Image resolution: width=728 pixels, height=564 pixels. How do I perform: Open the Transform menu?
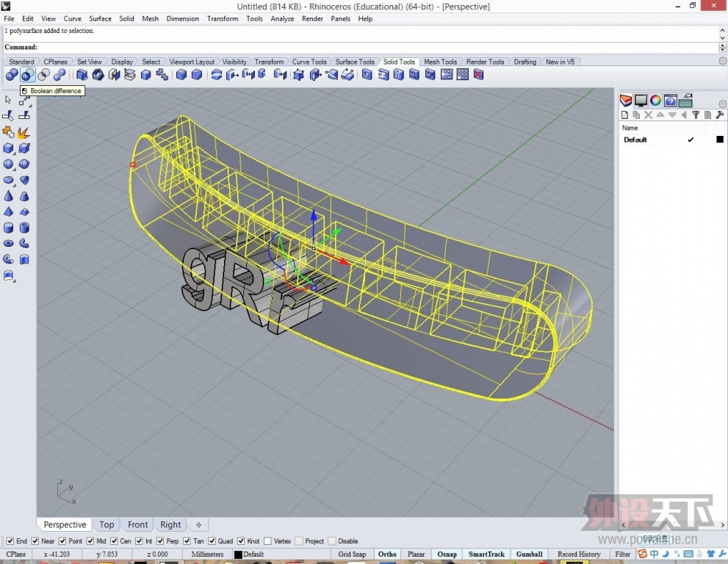[223, 18]
